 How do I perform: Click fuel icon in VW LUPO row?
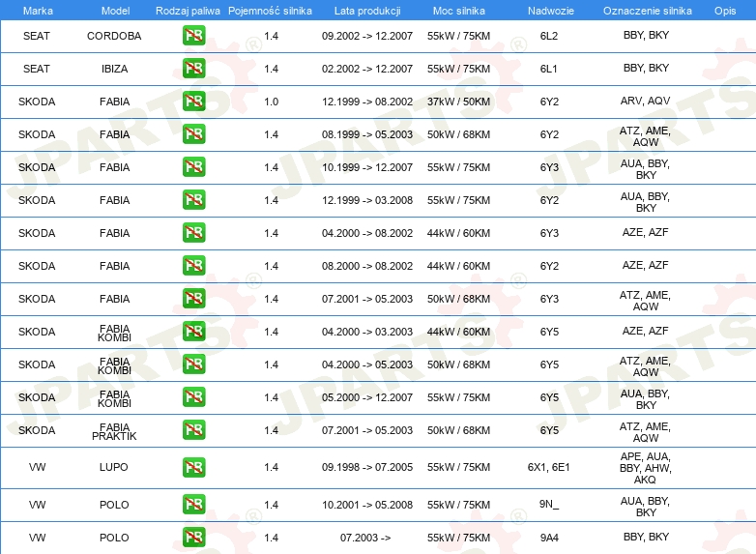point(193,467)
